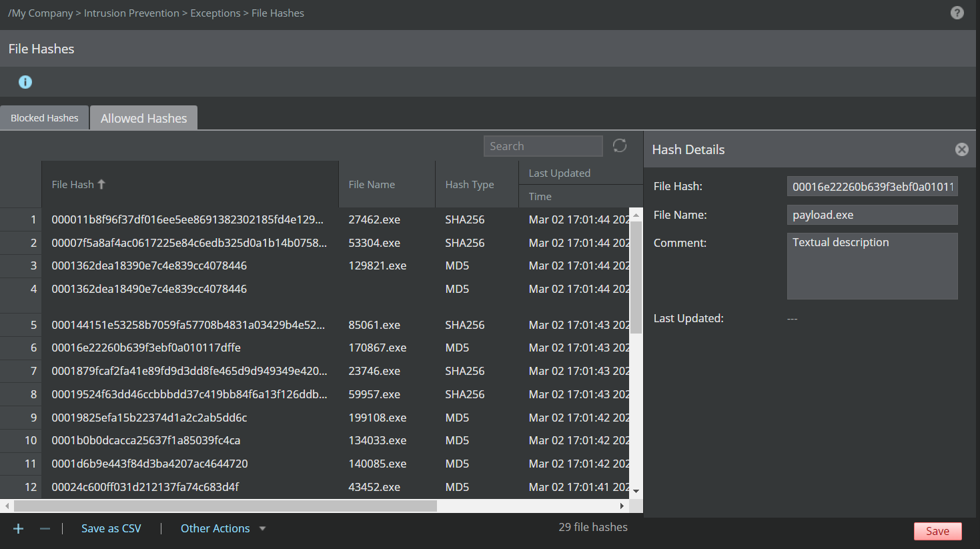This screenshot has height=549, width=980.
Task: Click the 29 file hashes count
Action: pos(593,527)
